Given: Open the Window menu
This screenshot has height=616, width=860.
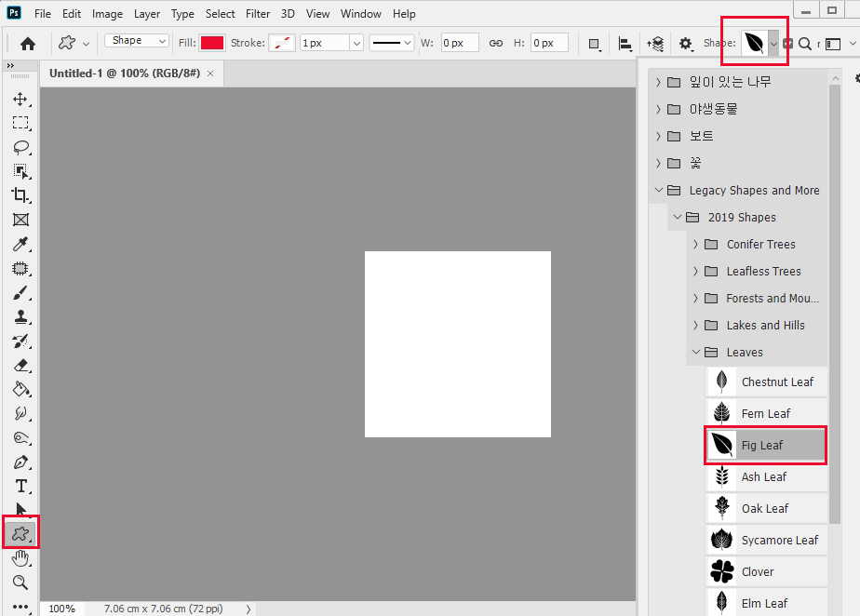Looking at the screenshot, I should pos(360,14).
